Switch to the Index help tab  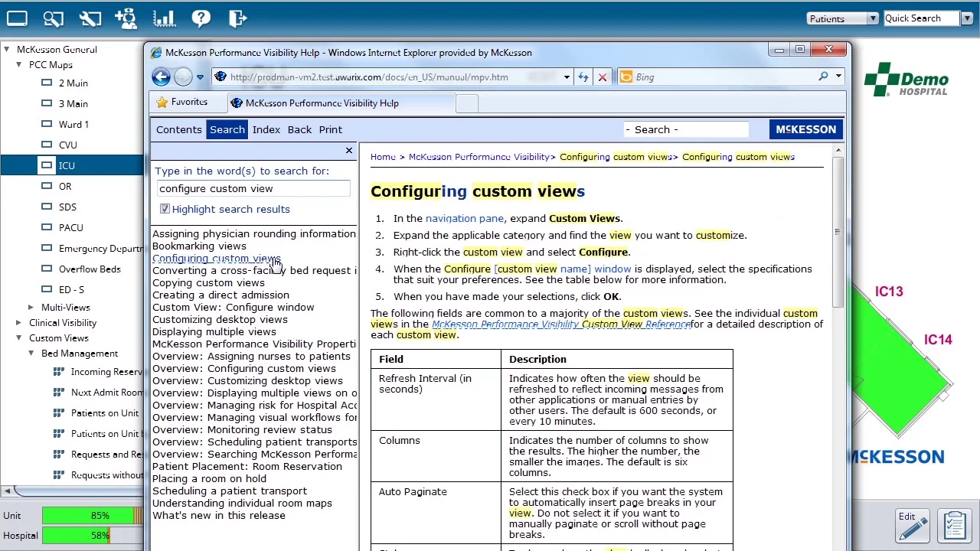coord(266,129)
